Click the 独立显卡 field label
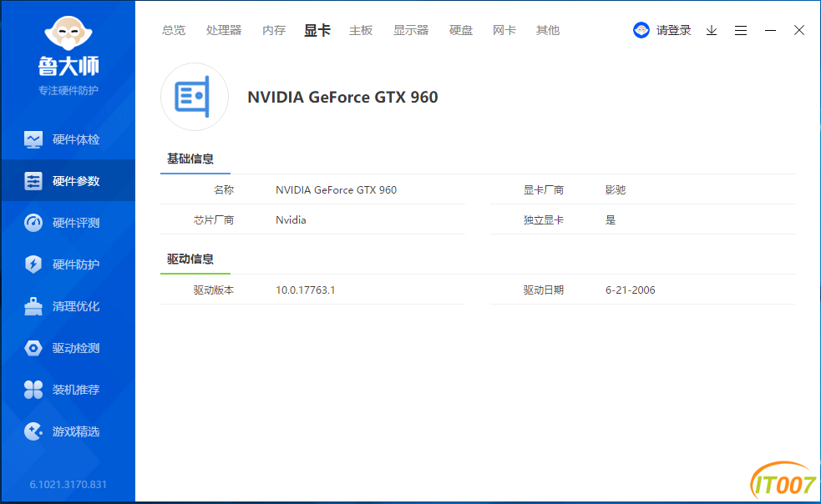 544,219
